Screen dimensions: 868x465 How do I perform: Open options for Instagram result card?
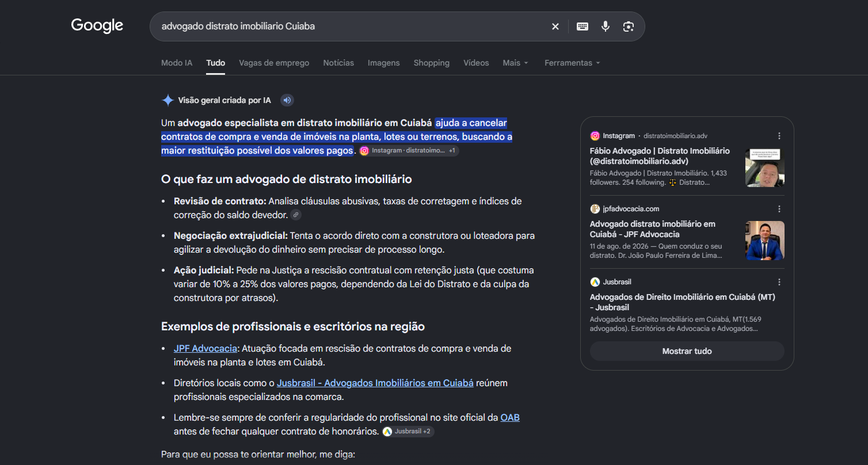779,136
